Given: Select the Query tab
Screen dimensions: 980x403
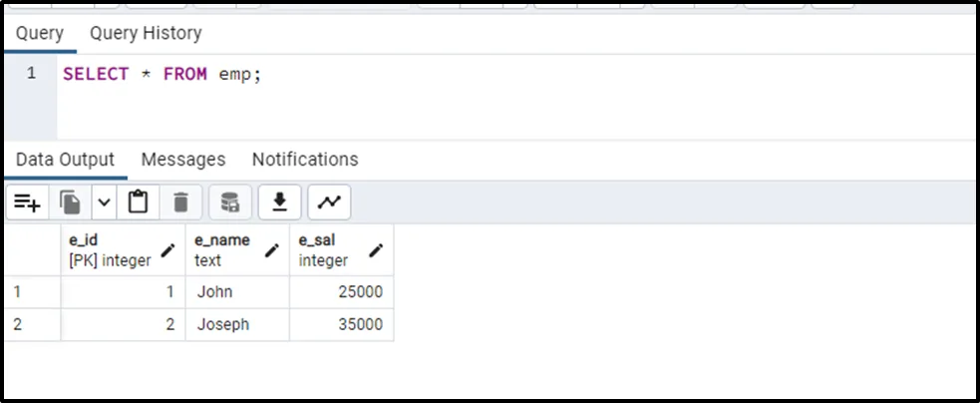Looking at the screenshot, I should 39,33.
